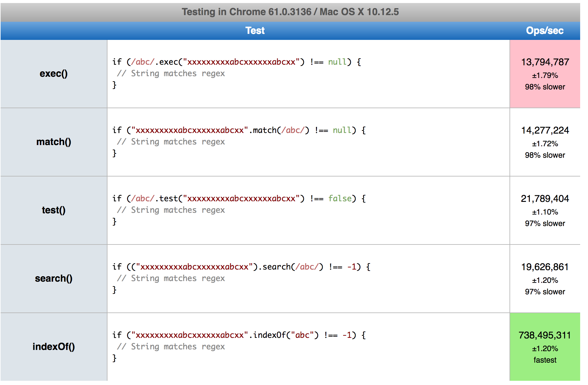This screenshot has width=588, height=385.
Task: Click the exec() code snippet line
Action: click(x=237, y=62)
